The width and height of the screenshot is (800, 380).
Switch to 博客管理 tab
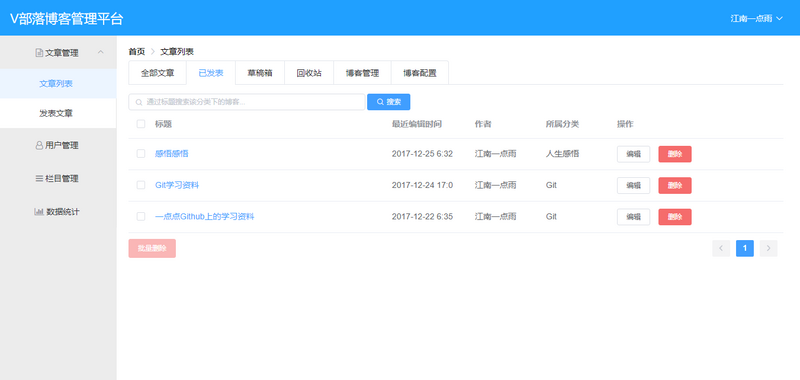tap(362, 73)
